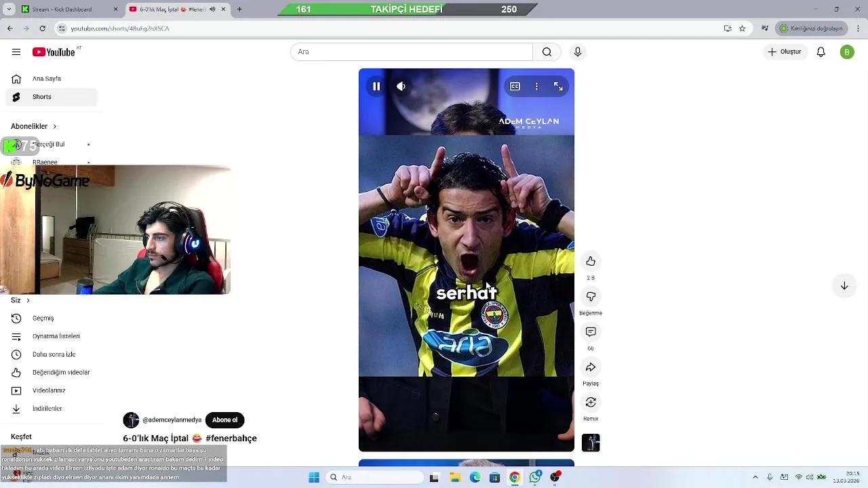Image resolution: width=868 pixels, height=488 pixels.
Task: Click the #fenerbahçe hashtag
Action: (231, 439)
